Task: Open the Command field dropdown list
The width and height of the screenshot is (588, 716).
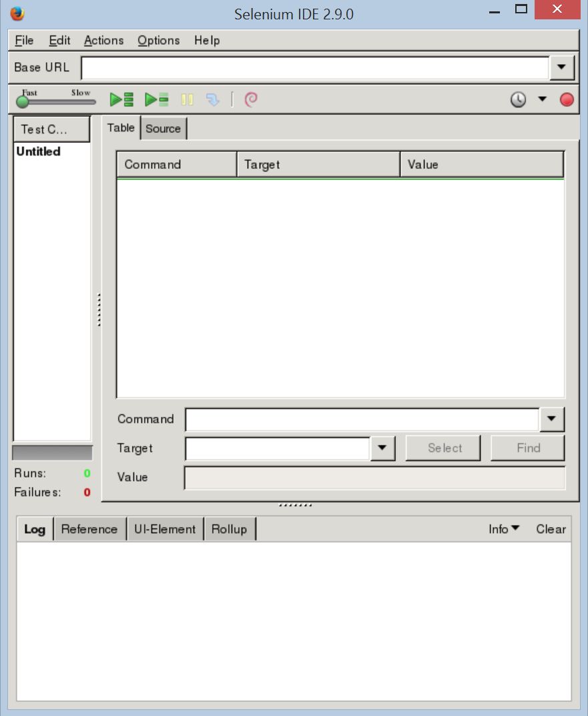Action: [551, 419]
